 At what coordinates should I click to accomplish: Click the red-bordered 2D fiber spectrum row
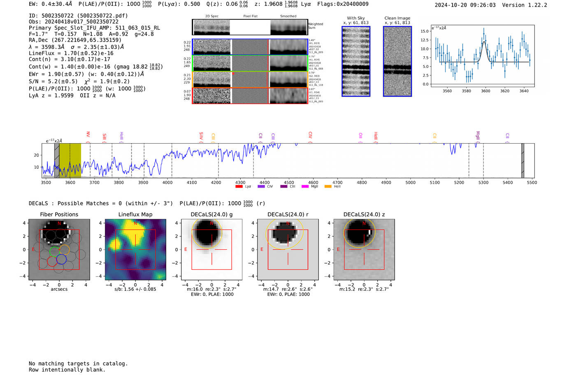(x=250, y=96)
